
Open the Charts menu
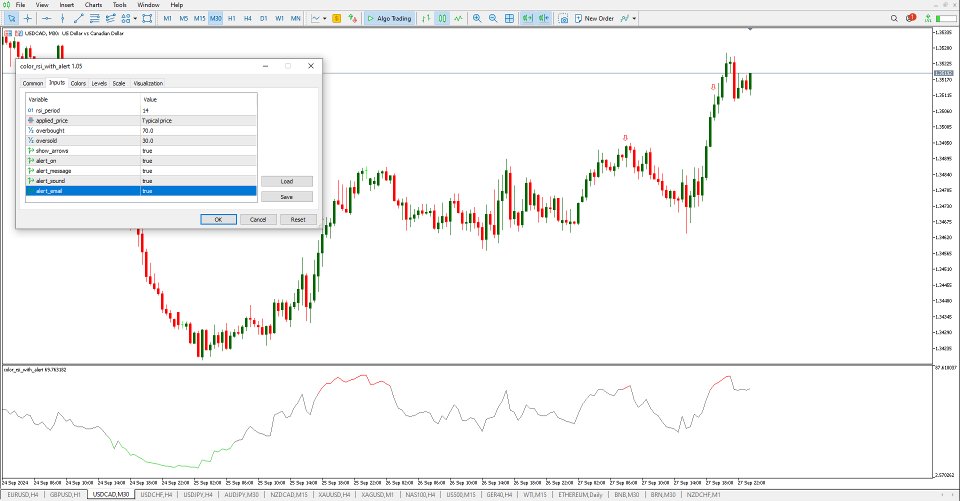tap(93, 5)
